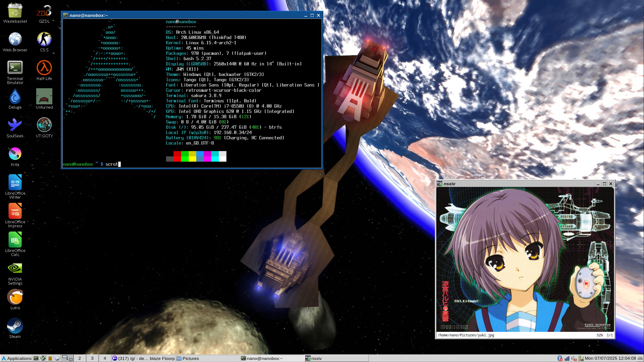Click the muted volume tray icon
The height and width of the screenshot is (362, 644).
(574, 358)
